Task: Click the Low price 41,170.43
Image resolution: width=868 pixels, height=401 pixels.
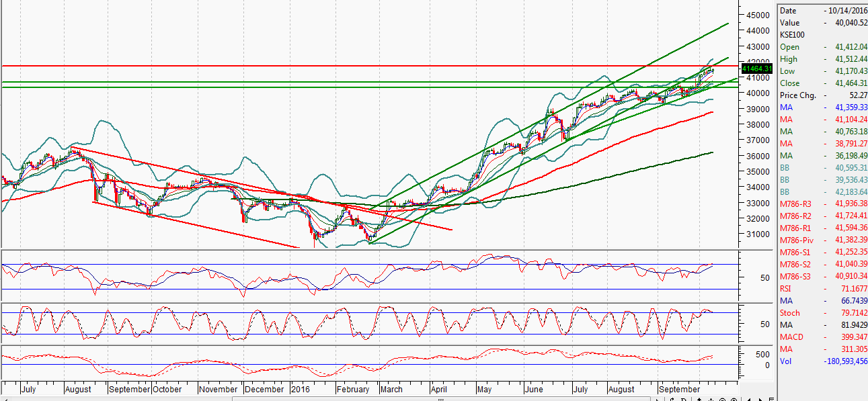Action: pos(851,71)
